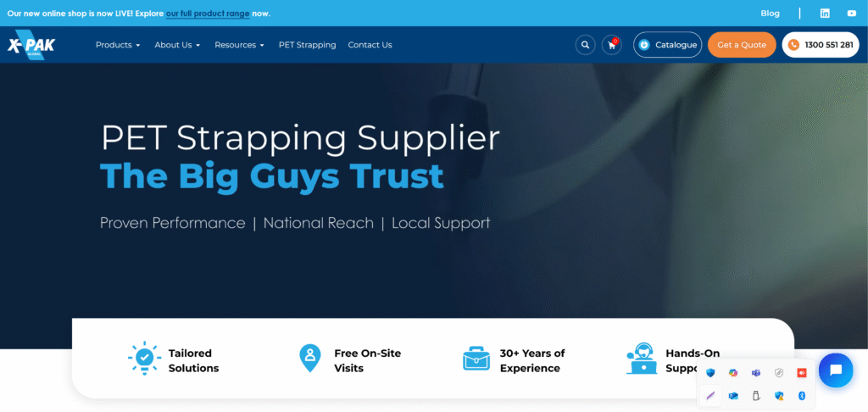Open Outlook from the system tray
Viewport: 868px width, 412px height.
(733, 395)
